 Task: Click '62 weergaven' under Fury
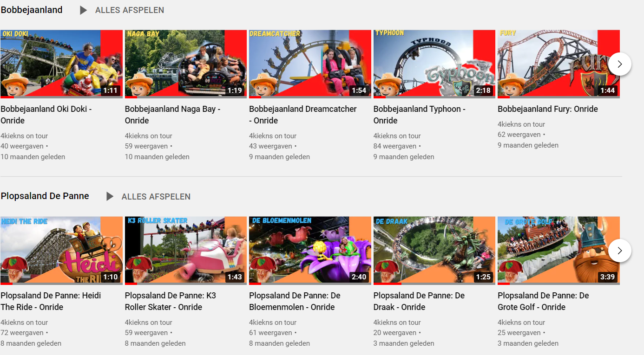pyautogui.click(x=519, y=135)
